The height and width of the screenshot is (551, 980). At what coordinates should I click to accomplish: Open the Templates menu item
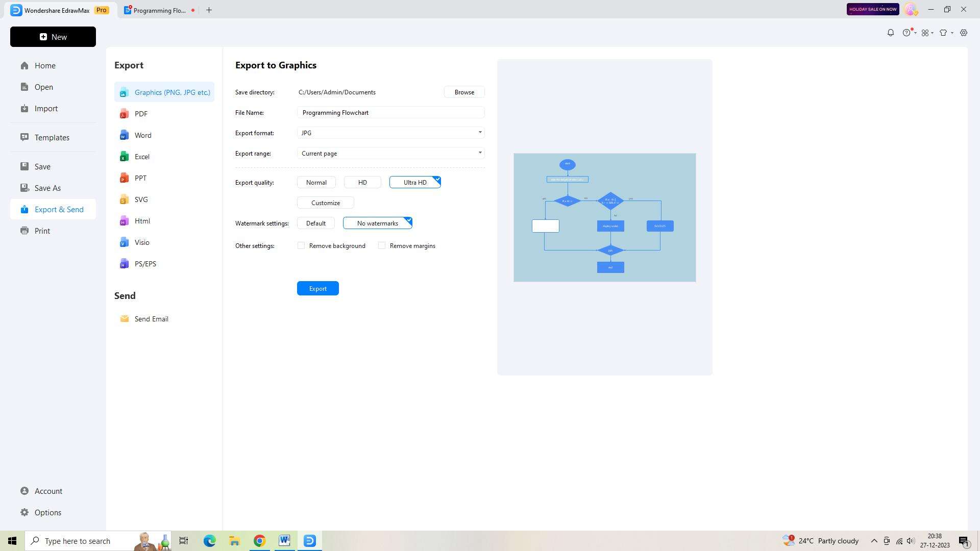point(52,137)
